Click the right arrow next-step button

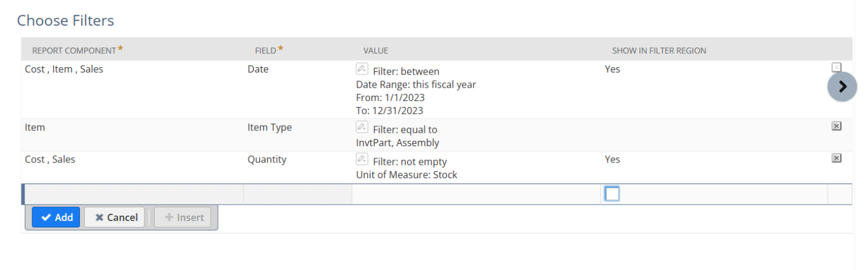point(842,87)
